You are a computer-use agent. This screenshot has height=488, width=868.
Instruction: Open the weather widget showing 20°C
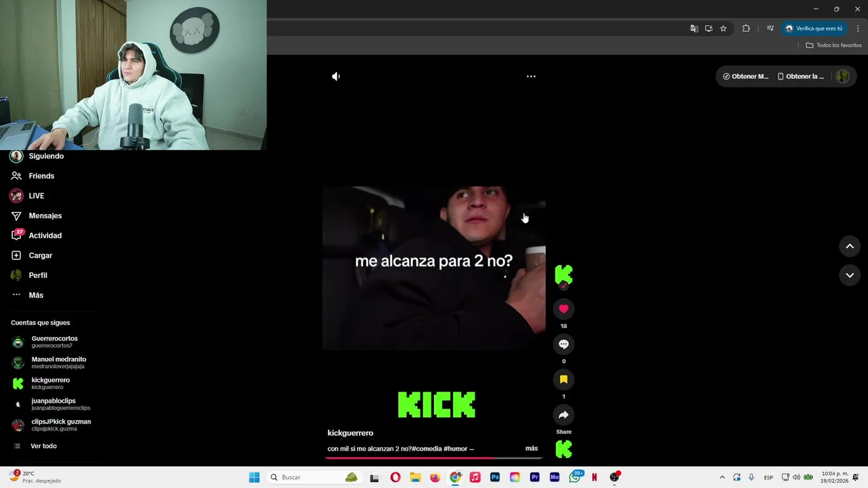[x=36, y=477]
